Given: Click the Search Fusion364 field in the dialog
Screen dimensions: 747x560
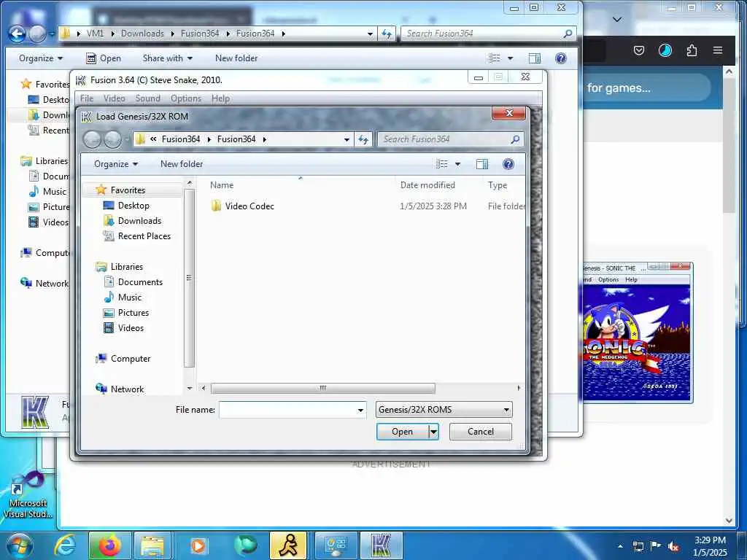Looking at the screenshot, I should 443,139.
